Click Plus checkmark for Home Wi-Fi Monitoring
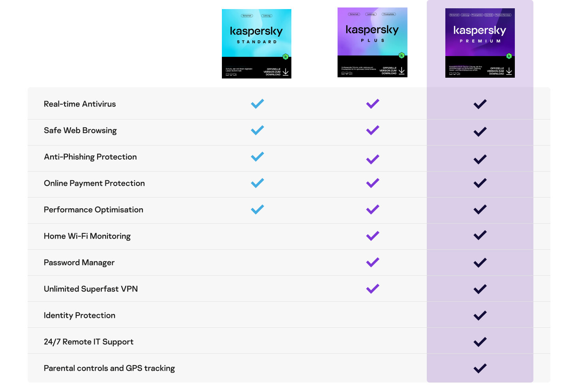This screenshot has width=578, height=392. pos(372,236)
